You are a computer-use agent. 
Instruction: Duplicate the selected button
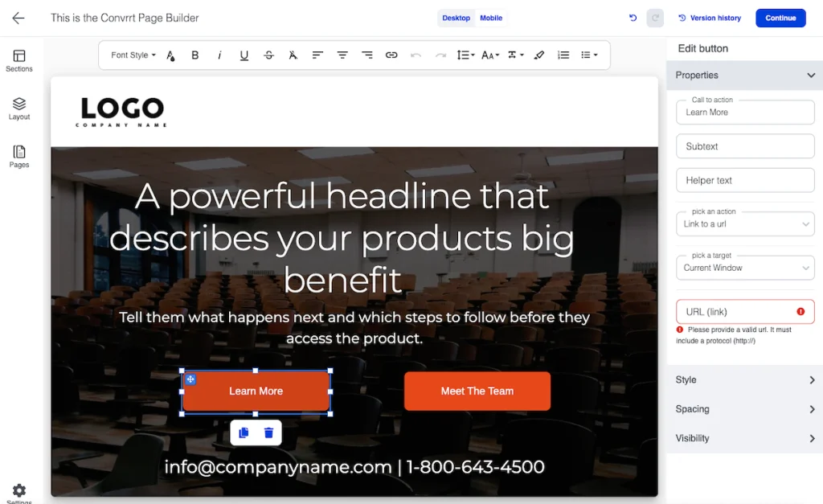[244, 432]
